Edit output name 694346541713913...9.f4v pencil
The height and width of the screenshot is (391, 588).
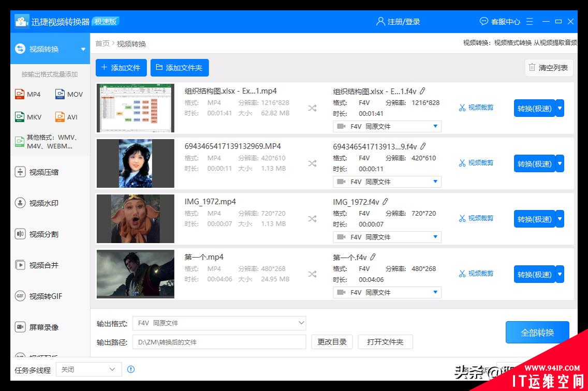[x=423, y=146]
